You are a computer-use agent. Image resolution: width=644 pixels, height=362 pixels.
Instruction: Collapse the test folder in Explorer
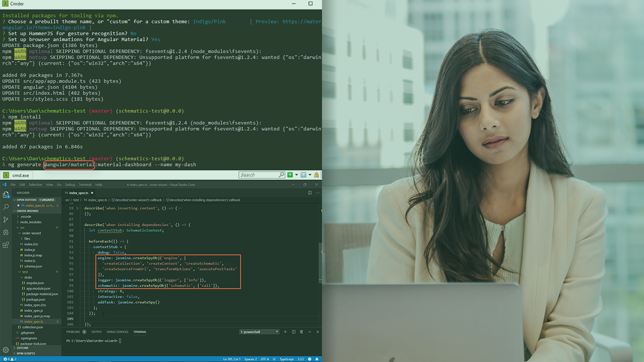[25, 272]
